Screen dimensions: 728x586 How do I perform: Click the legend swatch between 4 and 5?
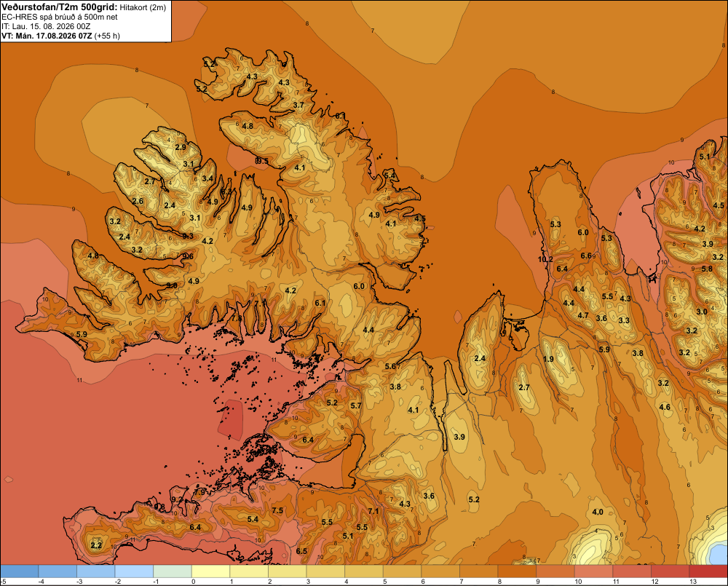pyautogui.click(x=364, y=571)
